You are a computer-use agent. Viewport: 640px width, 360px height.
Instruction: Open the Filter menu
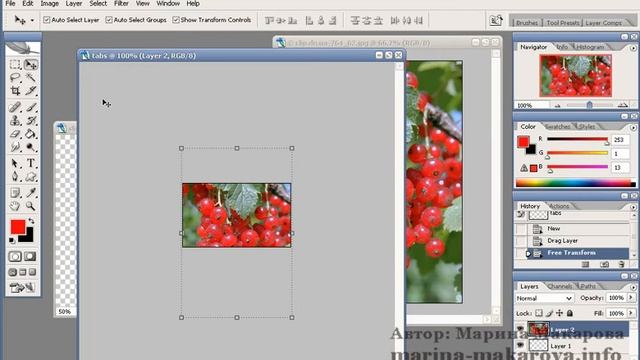click(x=121, y=3)
